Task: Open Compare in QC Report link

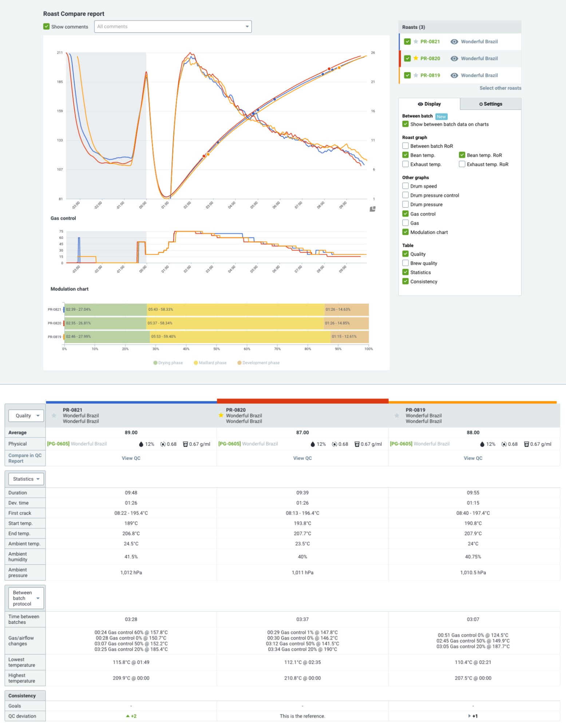Action: [25, 458]
